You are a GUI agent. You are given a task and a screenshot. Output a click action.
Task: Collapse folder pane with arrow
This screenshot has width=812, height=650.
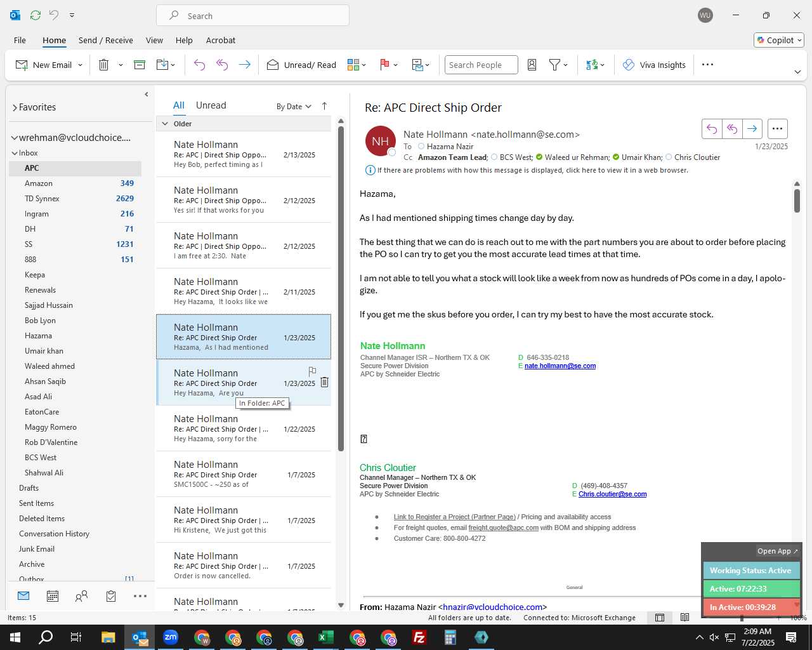coord(147,94)
